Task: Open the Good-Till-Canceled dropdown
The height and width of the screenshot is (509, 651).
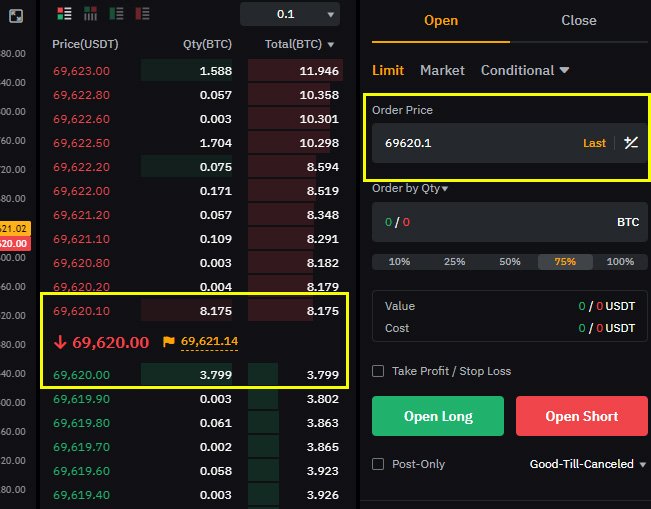Action: pyautogui.click(x=587, y=464)
